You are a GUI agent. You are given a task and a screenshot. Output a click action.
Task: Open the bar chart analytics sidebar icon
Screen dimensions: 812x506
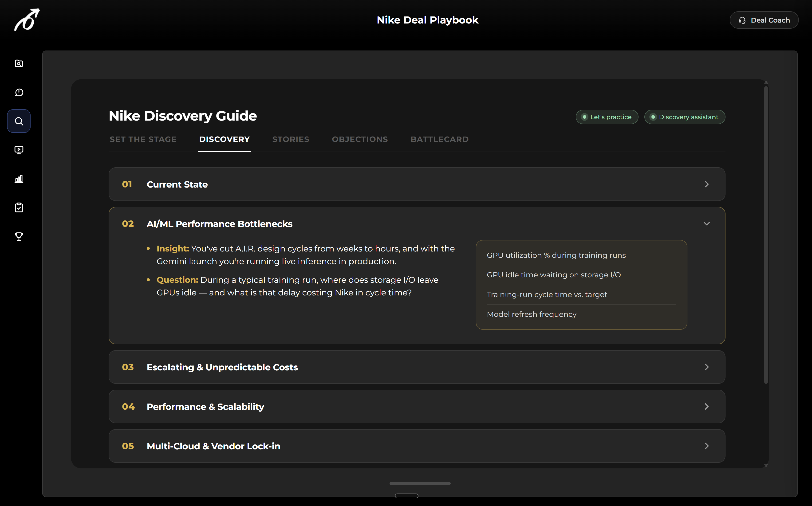click(19, 179)
